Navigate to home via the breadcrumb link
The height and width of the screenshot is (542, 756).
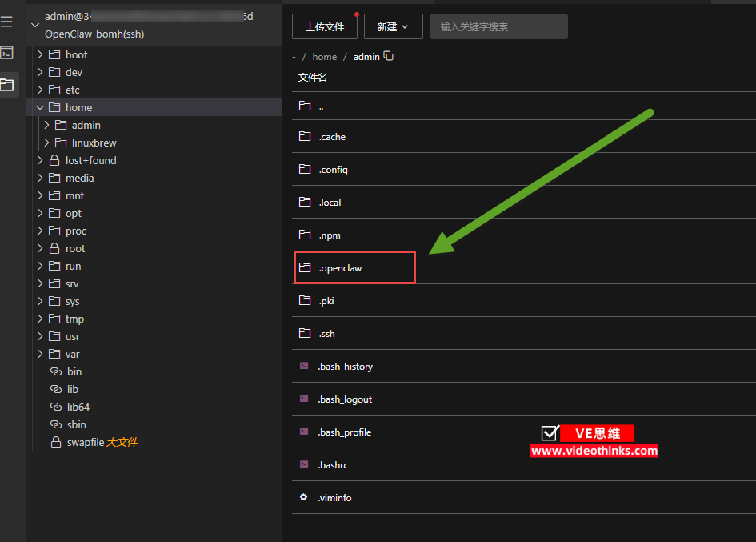tap(324, 56)
